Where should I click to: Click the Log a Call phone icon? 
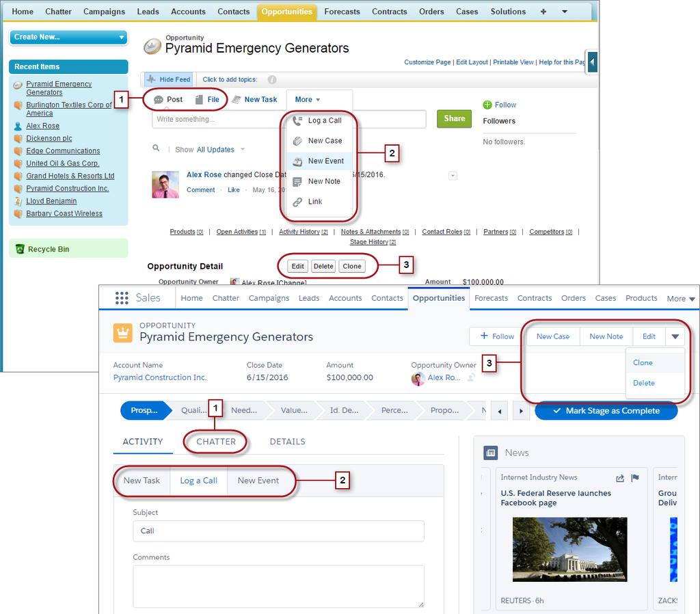click(x=297, y=120)
